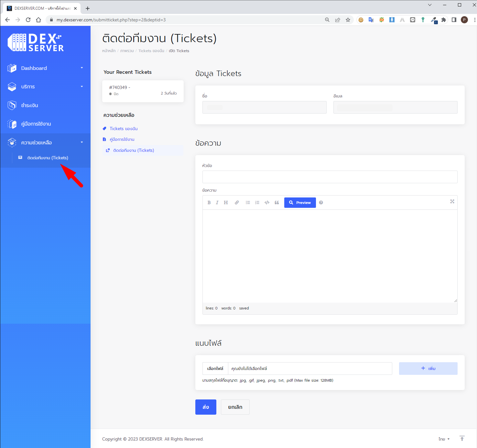
Task: Open the หน้าหลัก breadcrumb link
Action: [109, 51]
